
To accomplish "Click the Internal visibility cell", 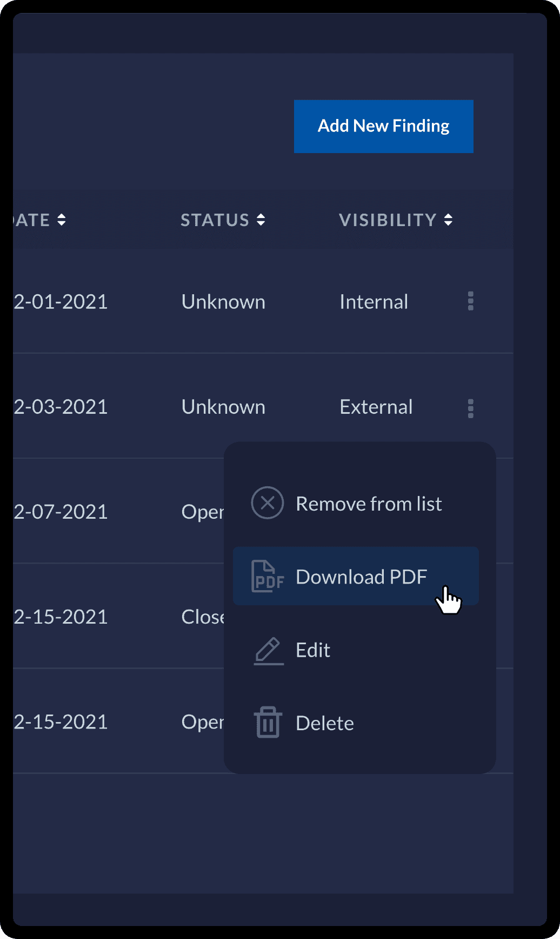I will [374, 302].
